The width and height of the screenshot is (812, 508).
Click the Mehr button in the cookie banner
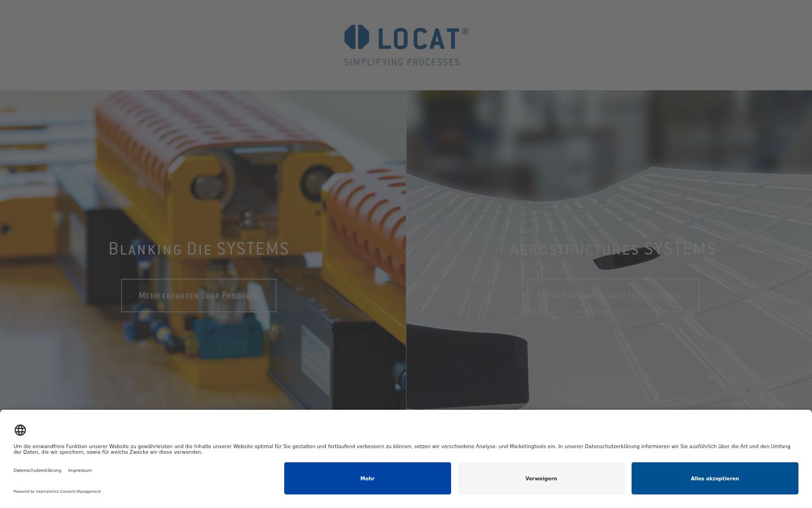click(x=368, y=479)
